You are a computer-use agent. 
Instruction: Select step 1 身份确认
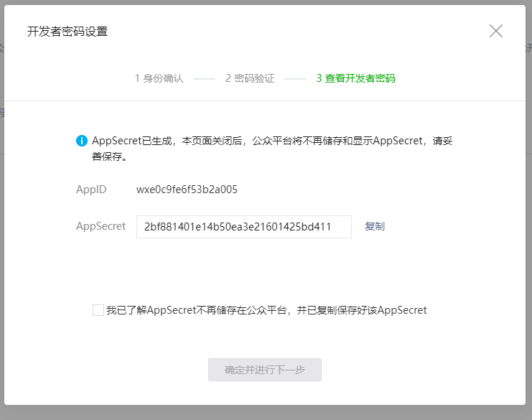(x=159, y=78)
